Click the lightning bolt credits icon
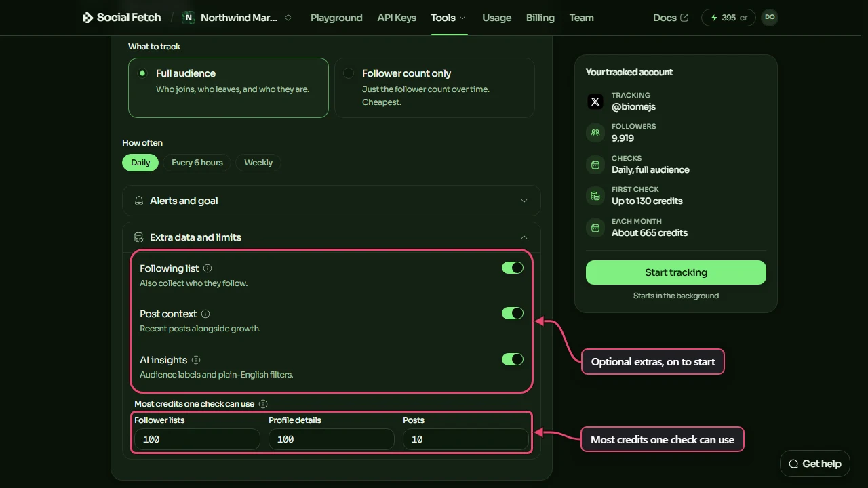The image size is (868, 488). pos(713,18)
